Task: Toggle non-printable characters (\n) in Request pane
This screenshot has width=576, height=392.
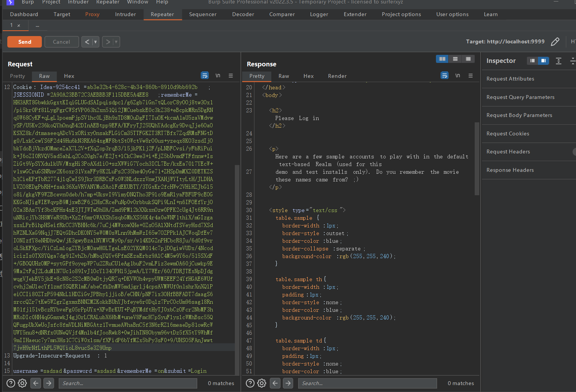Action: pyautogui.click(x=218, y=76)
